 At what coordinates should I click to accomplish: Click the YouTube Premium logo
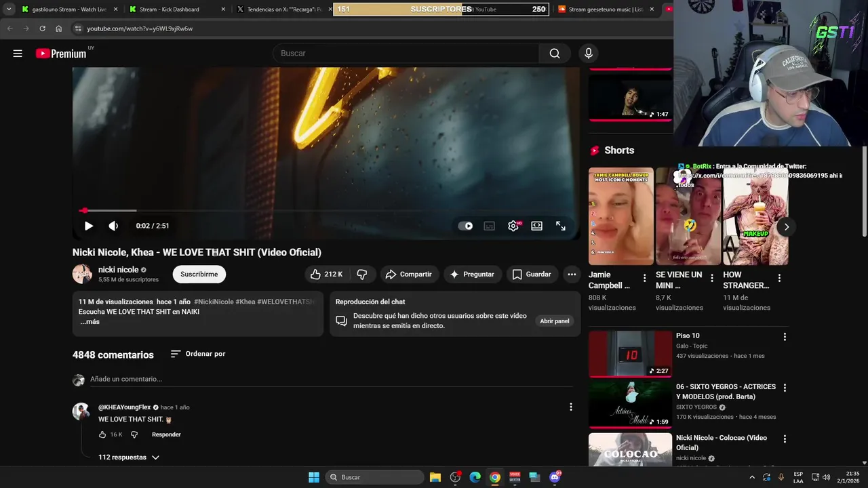point(61,54)
